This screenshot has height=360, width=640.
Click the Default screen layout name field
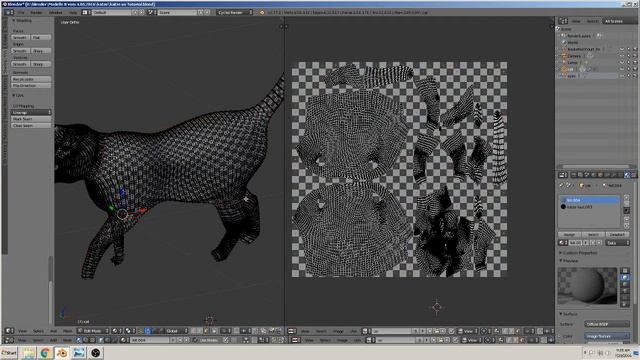tap(111, 13)
